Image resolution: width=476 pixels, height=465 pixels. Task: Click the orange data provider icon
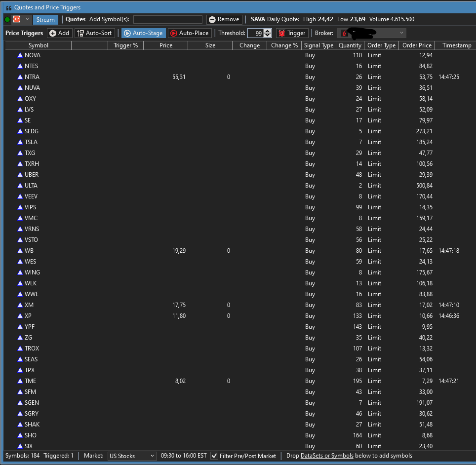pos(17,19)
